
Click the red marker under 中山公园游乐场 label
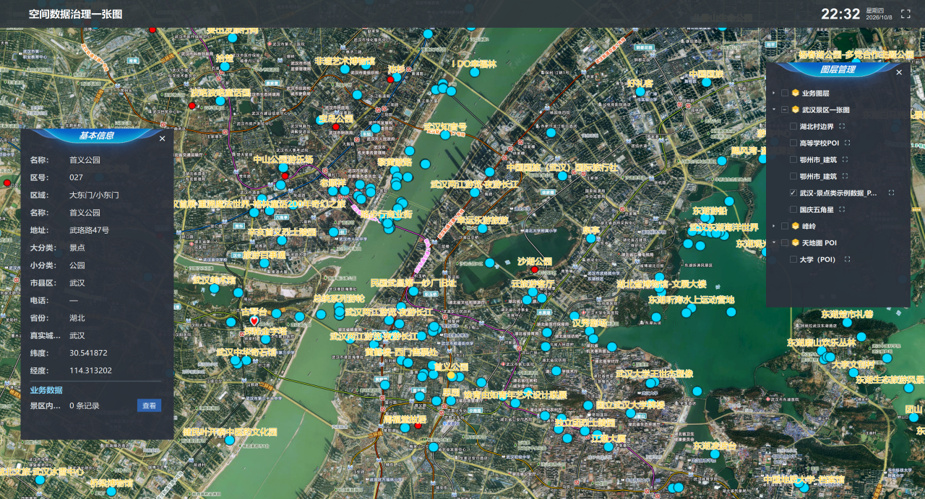285,176
